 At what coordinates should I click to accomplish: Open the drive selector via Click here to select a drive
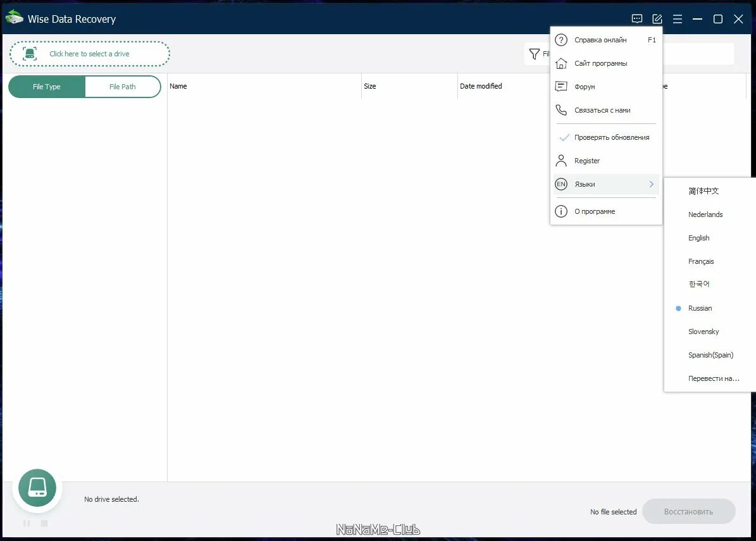pyautogui.click(x=89, y=54)
